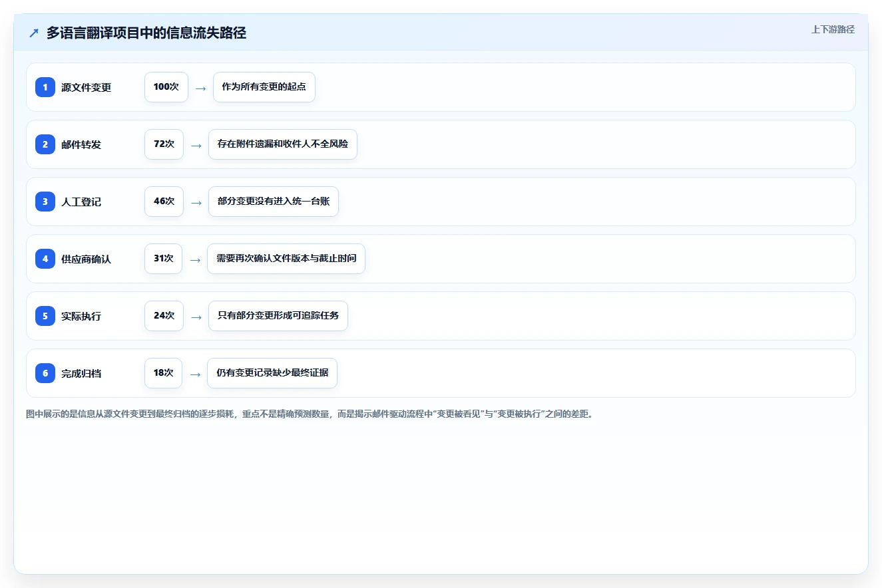Click the 24次 count chip
Image resolution: width=882 pixels, height=588 pixels.
pos(164,316)
